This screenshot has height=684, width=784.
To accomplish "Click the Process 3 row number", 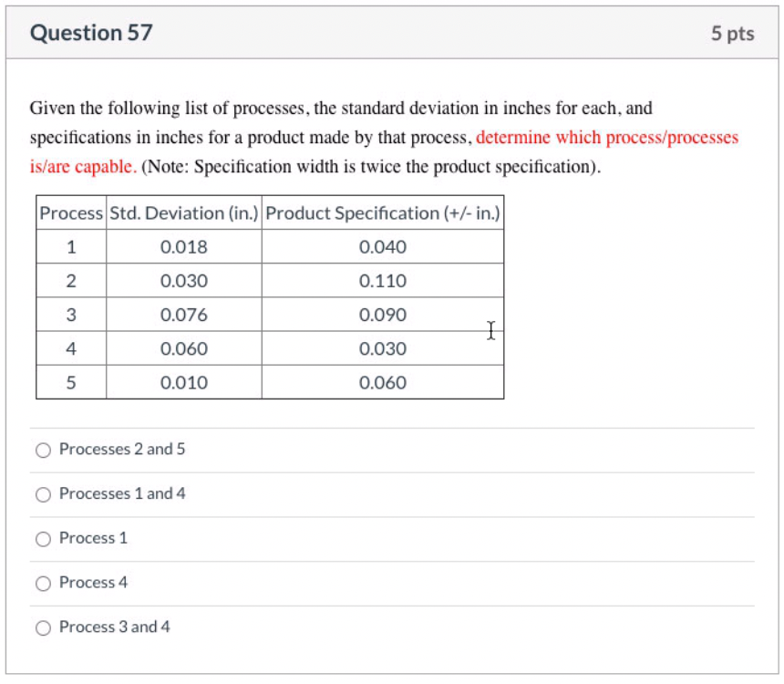I will pos(70,315).
